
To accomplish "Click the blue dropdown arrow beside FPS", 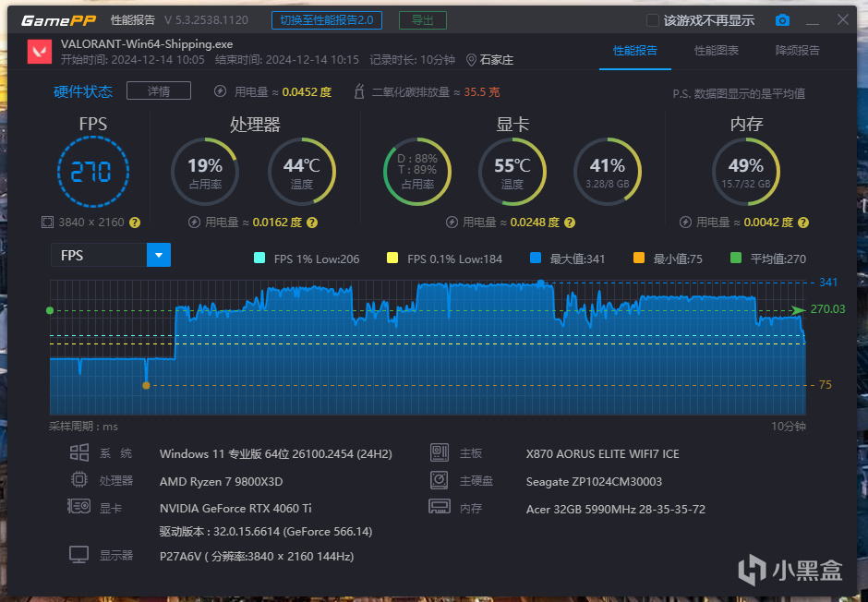I will (159, 255).
